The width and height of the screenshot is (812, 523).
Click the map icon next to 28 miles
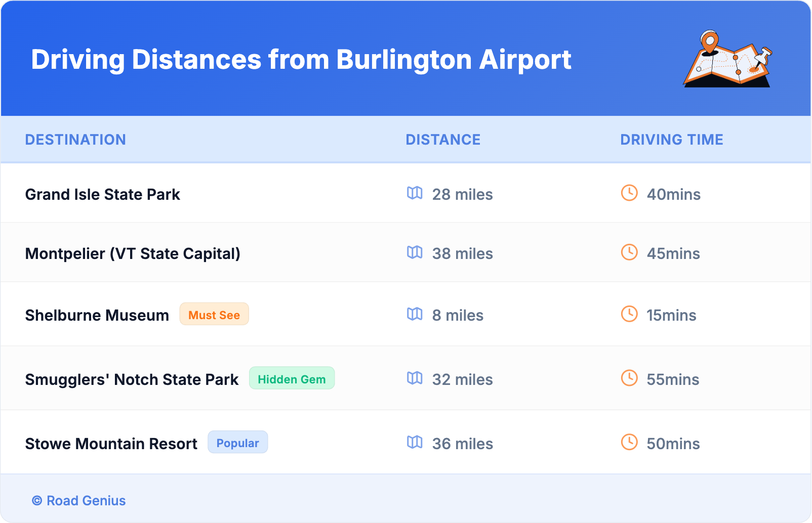pyautogui.click(x=415, y=194)
